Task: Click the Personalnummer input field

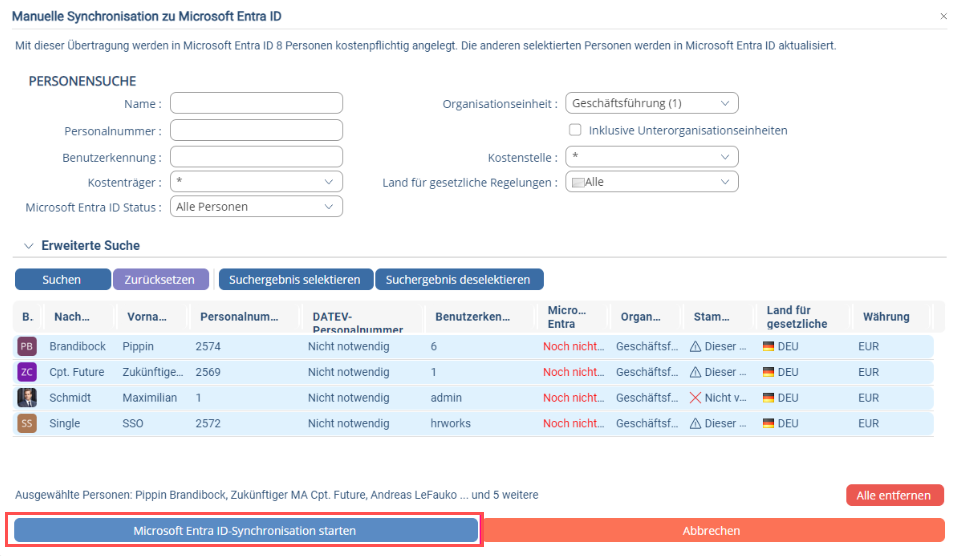Action: click(x=257, y=130)
